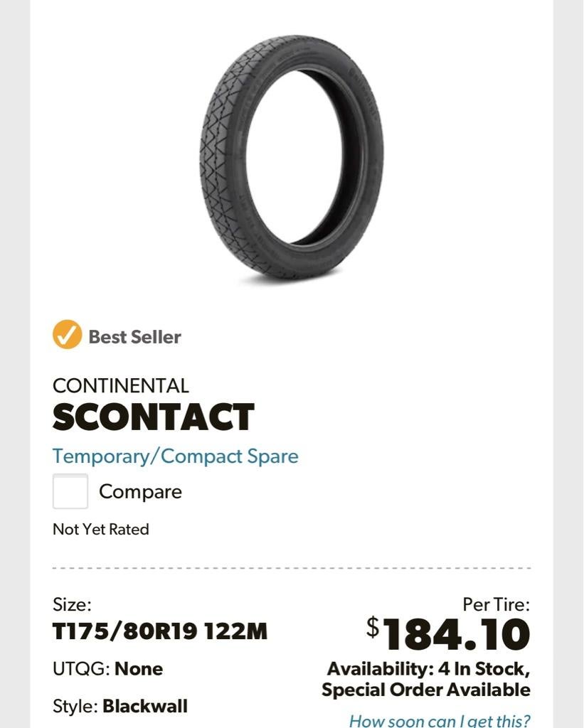Click the UTQG: None specification
Screen dimensions: 584x728
[x=107, y=669]
